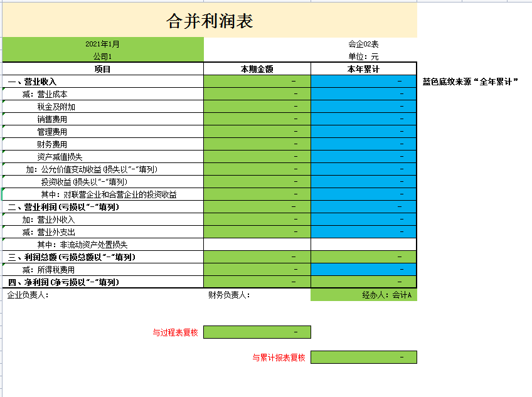Select the 本年累计 column header

point(363,68)
